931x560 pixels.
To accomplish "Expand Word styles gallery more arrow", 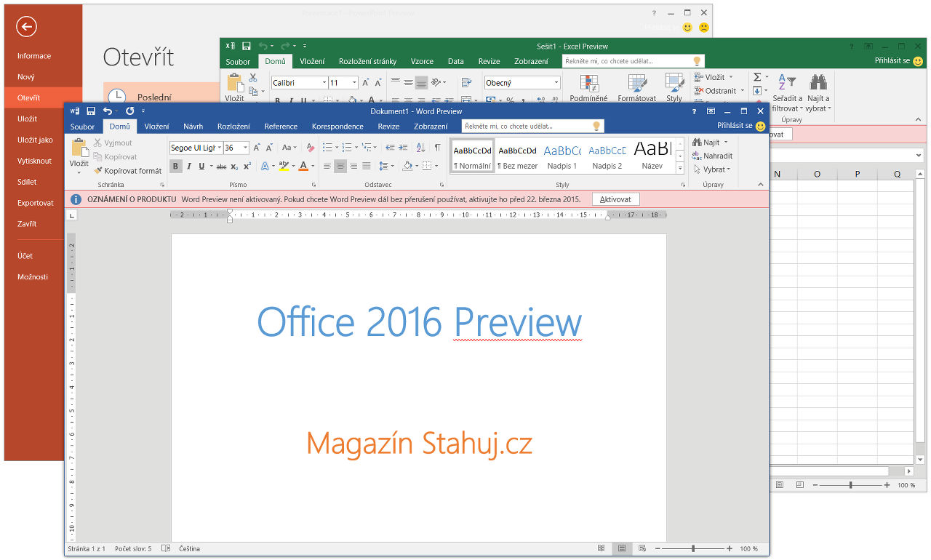I will [x=680, y=168].
